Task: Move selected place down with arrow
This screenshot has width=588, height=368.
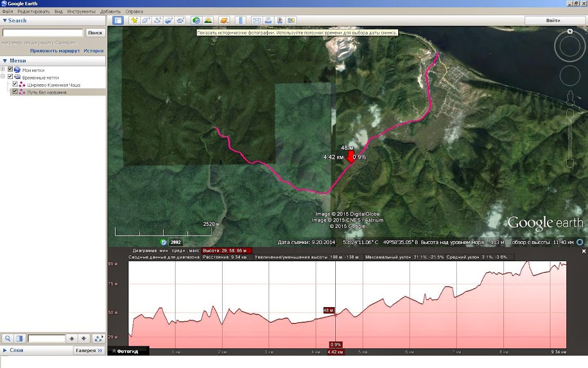Action: 84,338
